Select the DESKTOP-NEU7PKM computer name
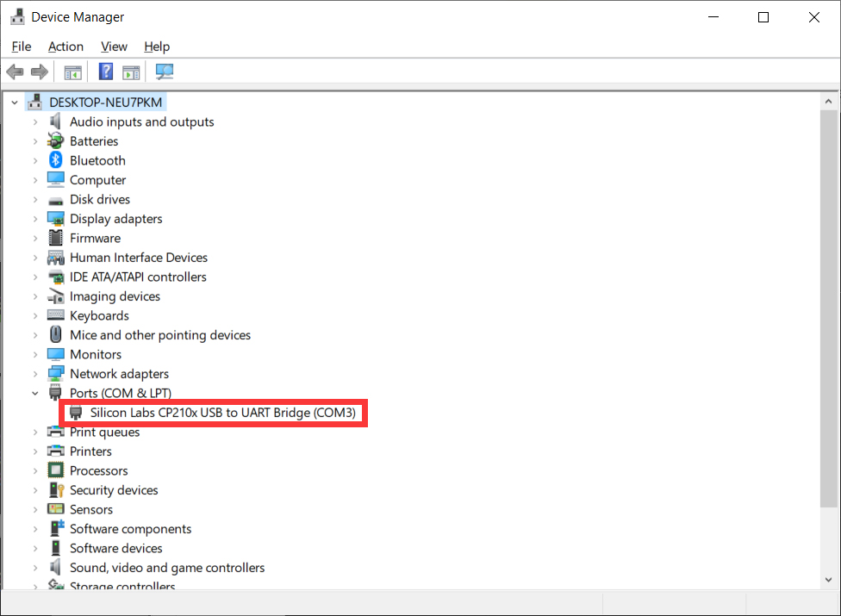This screenshot has width=841, height=616. click(106, 102)
